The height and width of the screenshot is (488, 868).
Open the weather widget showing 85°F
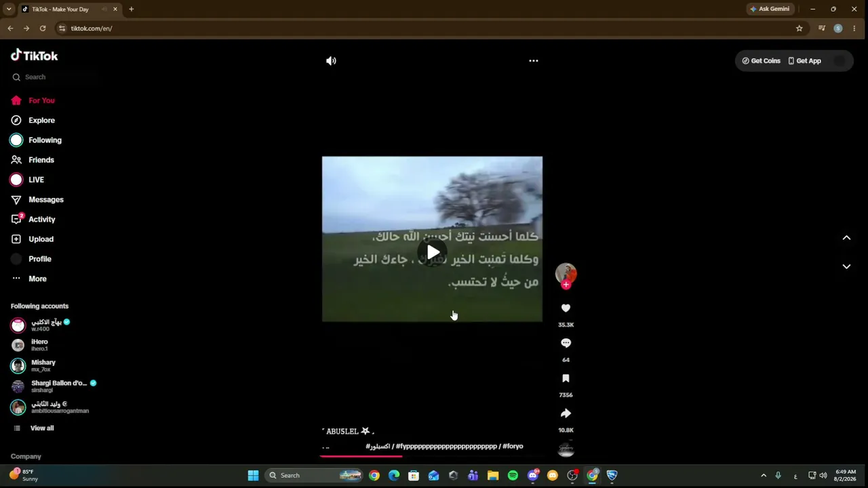coord(24,475)
